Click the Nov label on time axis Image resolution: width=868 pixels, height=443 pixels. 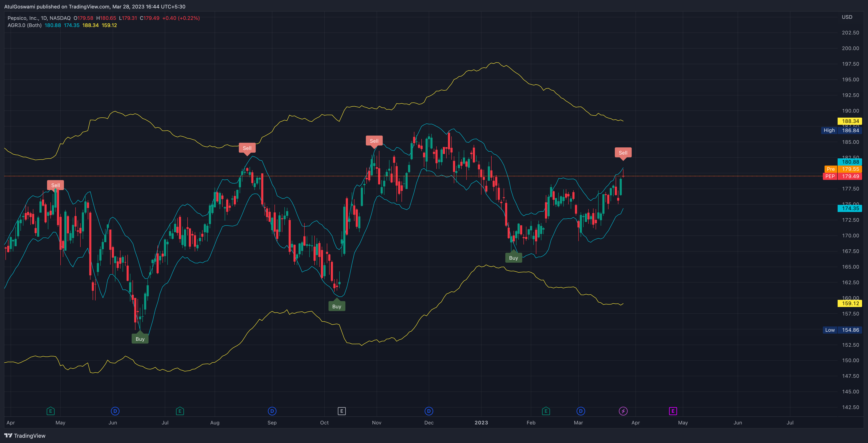click(376, 423)
